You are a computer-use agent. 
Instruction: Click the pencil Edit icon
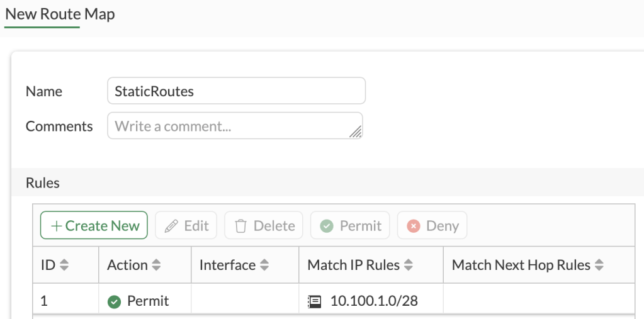[171, 227]
